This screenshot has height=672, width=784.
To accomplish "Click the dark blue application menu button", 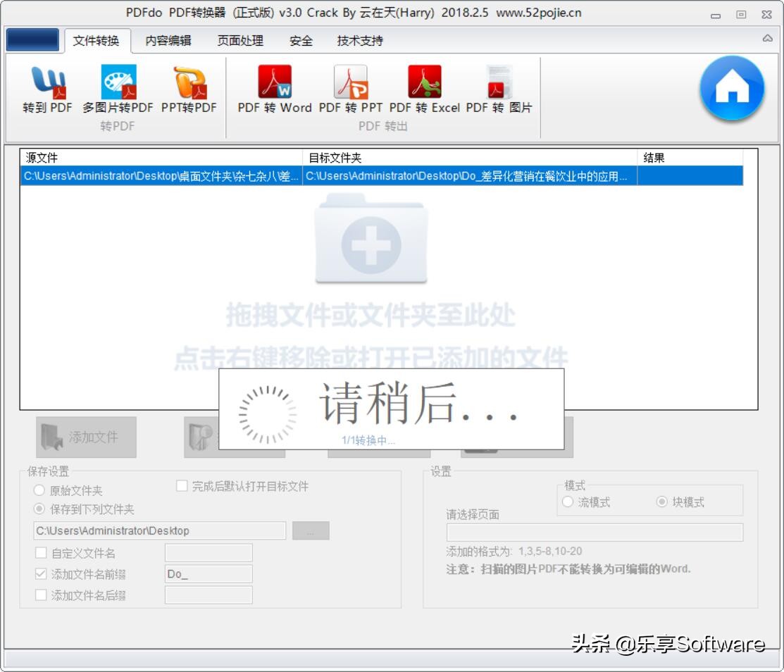I will click(32, 40).
